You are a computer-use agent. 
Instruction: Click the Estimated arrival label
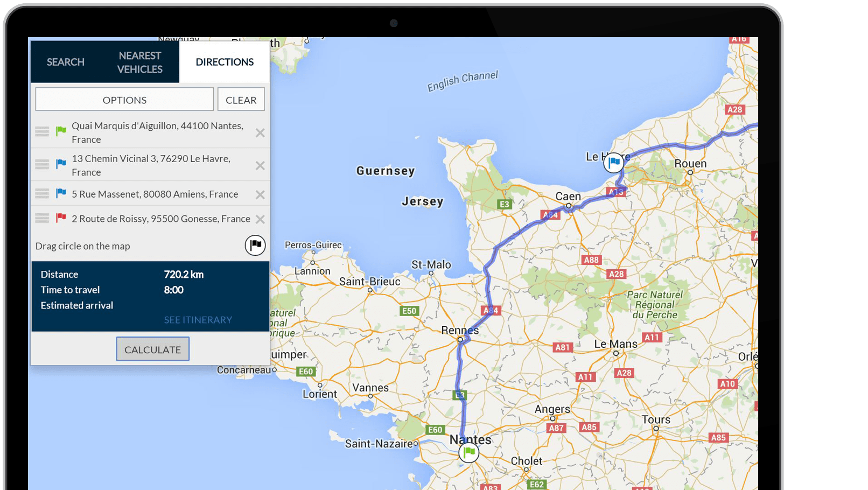point(77,305)
